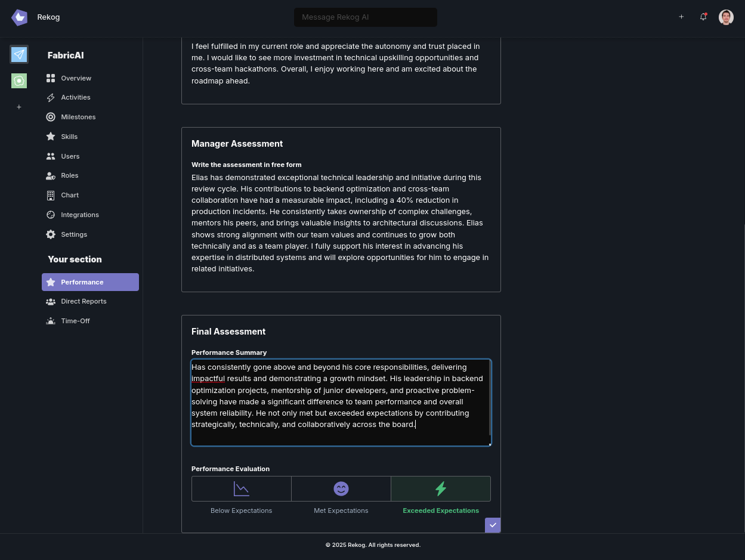
Task: Switch to the green workspace icon
Action: click(19, 81)
